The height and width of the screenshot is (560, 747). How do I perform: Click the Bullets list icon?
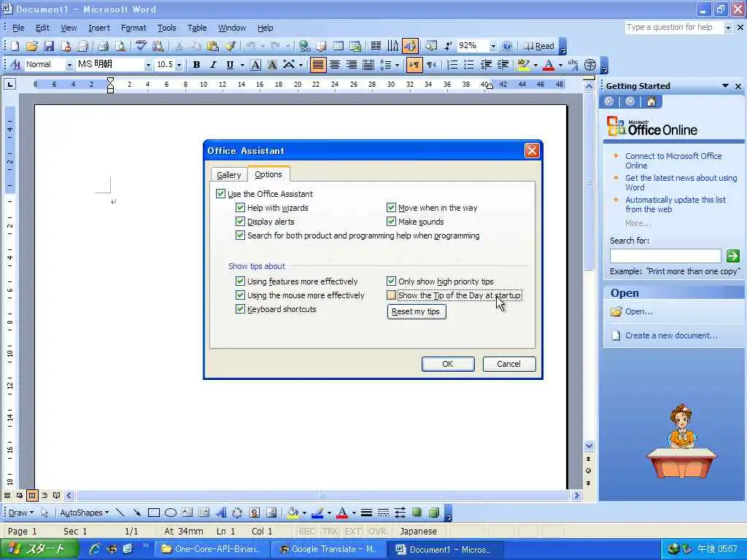coord(469,65)
